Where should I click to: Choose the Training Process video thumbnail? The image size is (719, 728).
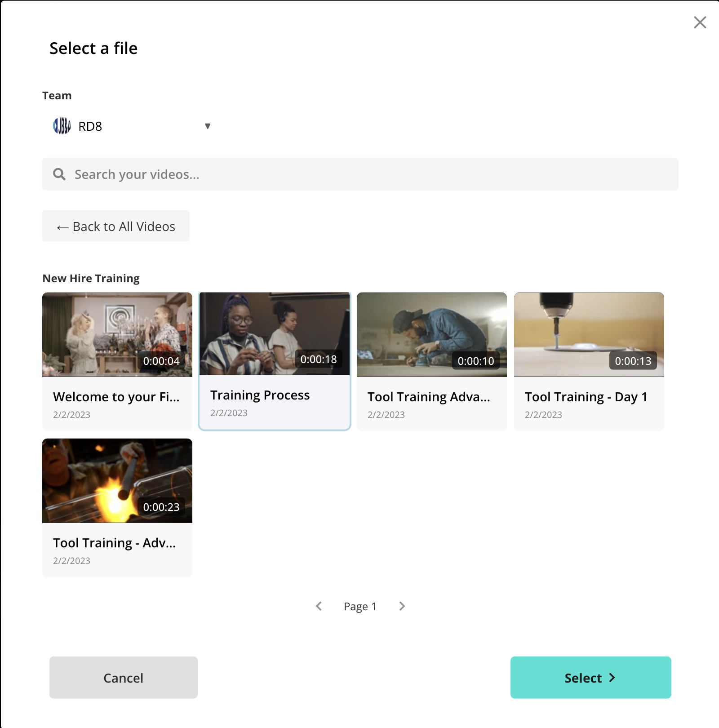click(275, 333)
